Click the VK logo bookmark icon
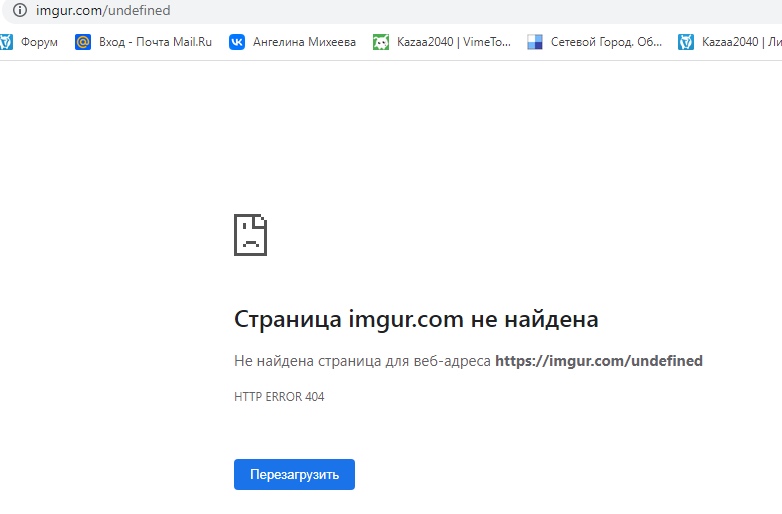Viewport: 782px width, 514px height. (237, 42)
